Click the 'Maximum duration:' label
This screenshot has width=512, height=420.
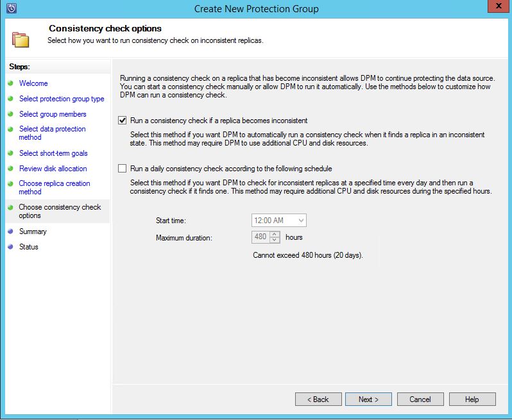point(184,238)
